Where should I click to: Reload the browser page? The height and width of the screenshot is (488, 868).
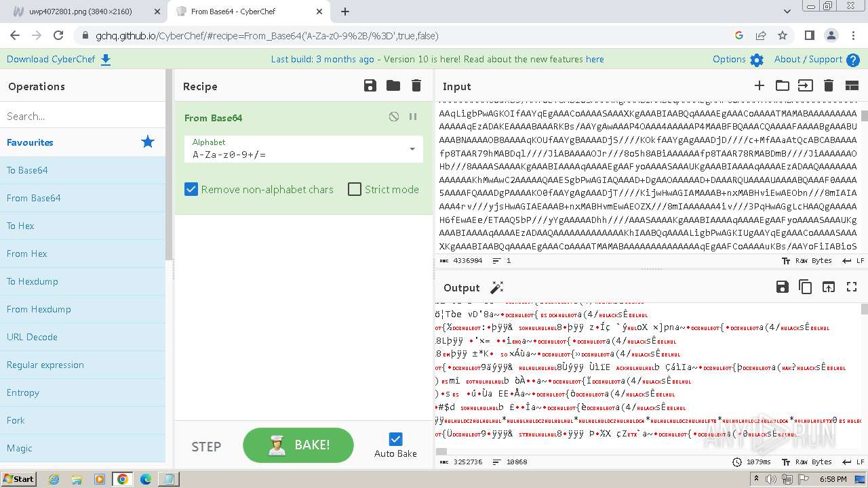(x=58, y=35)
